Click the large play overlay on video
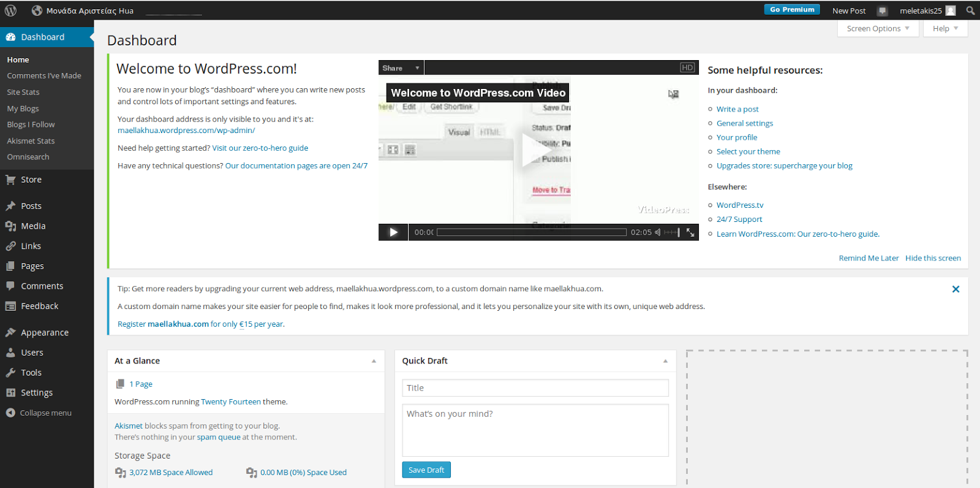980x488 pixels. point(537,150)
